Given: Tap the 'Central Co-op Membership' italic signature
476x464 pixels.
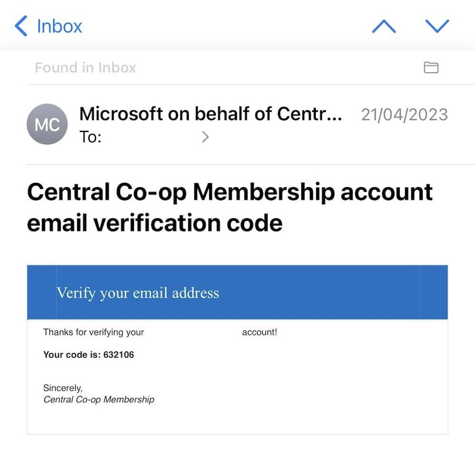Looking at the screenshot, I should coord(99,400).
